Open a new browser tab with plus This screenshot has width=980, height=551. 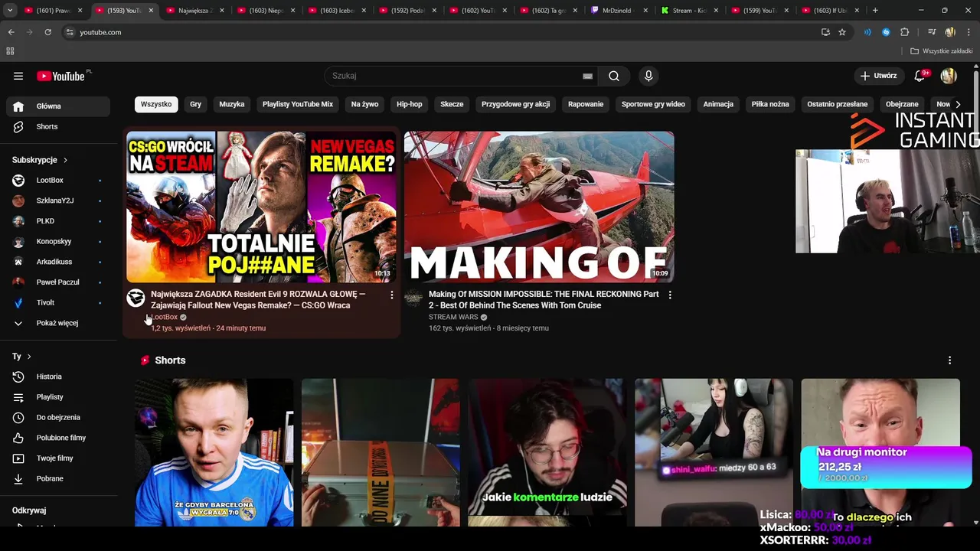(875, 11)
